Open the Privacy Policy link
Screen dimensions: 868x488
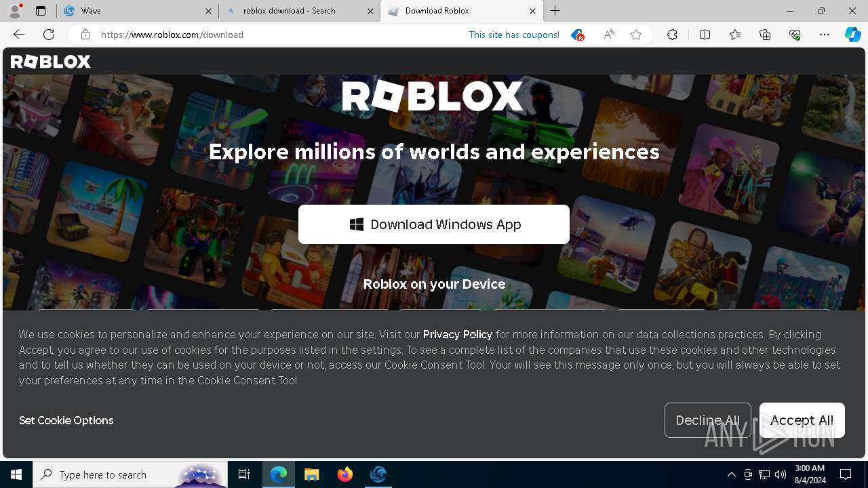click(x=458, y=334)
